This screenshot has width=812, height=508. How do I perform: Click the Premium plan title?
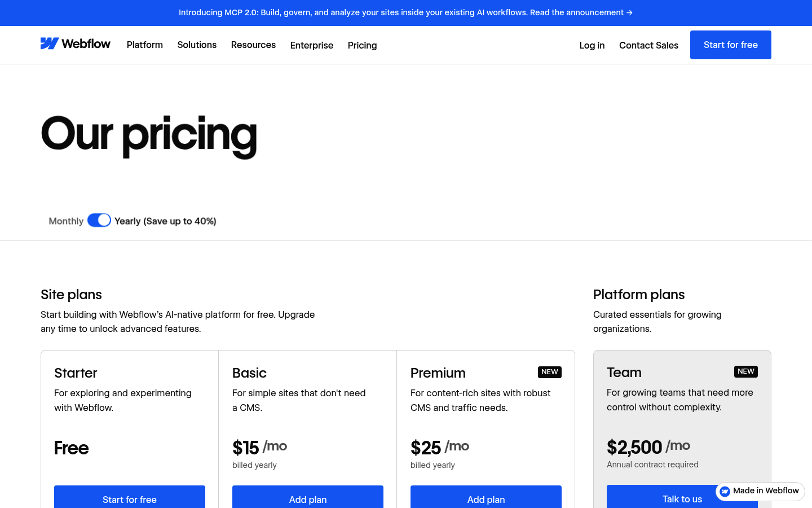coord(438,373)
